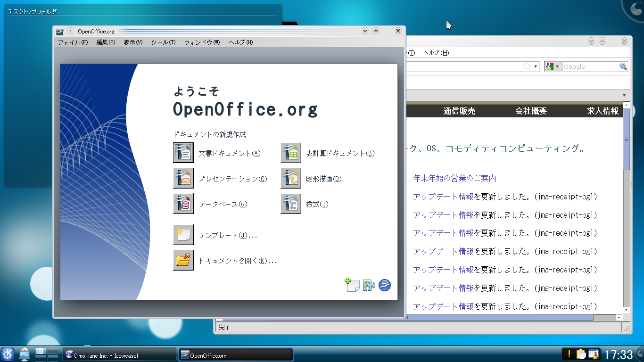Open the ツール(T) menu in OpenOffice
Image resolution: width=644 pixels, height=362 pixels.
coord(163,42)
